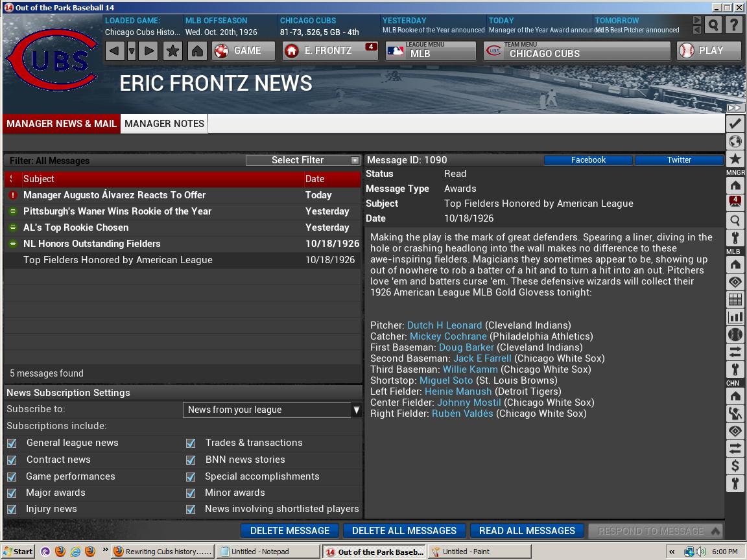Share message via Twitter button

point(679,160)
